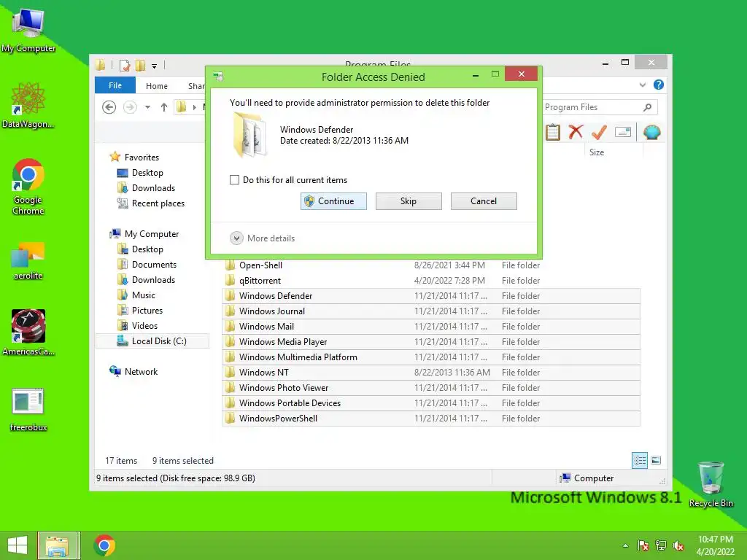Switch to details view icon

(x=639, y=460)
